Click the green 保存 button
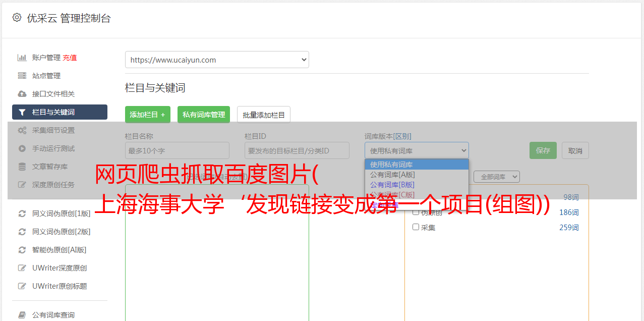This screenshot has width=644, height=321. [x=543, y=150]
